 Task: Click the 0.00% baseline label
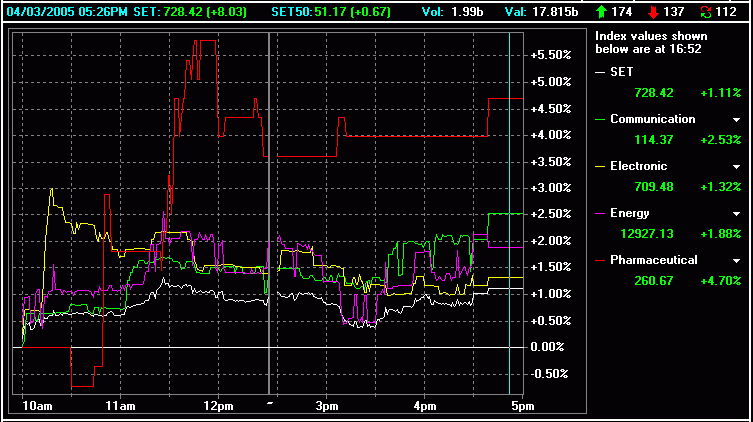(547, 347)
